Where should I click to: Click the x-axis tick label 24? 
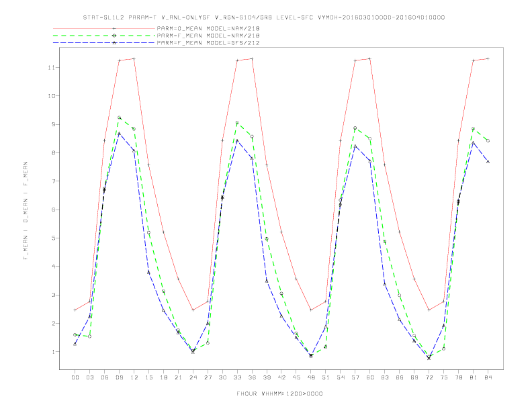[x=193, y=377]
